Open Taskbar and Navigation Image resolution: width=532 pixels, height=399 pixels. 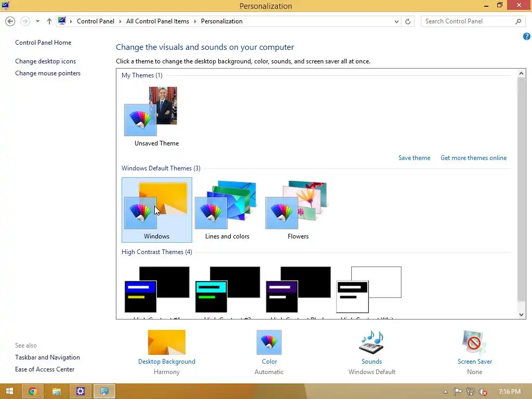[47, 357]
